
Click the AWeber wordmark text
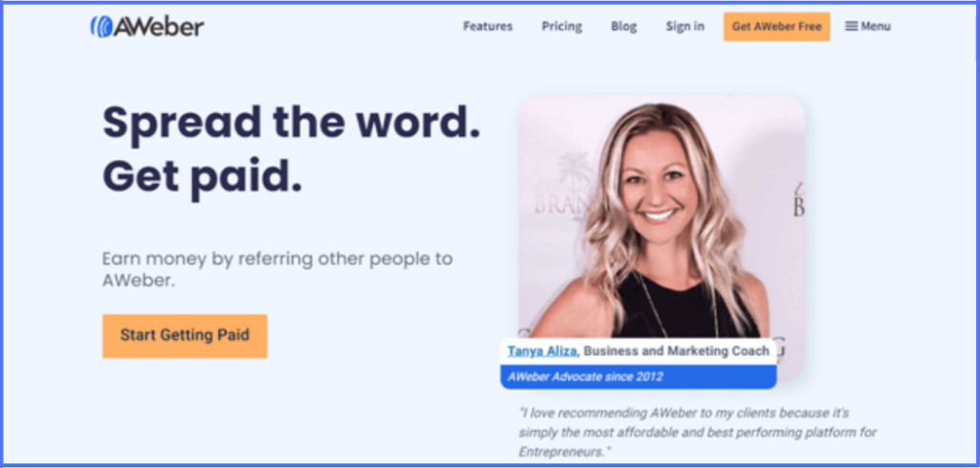tap(159, 27)
